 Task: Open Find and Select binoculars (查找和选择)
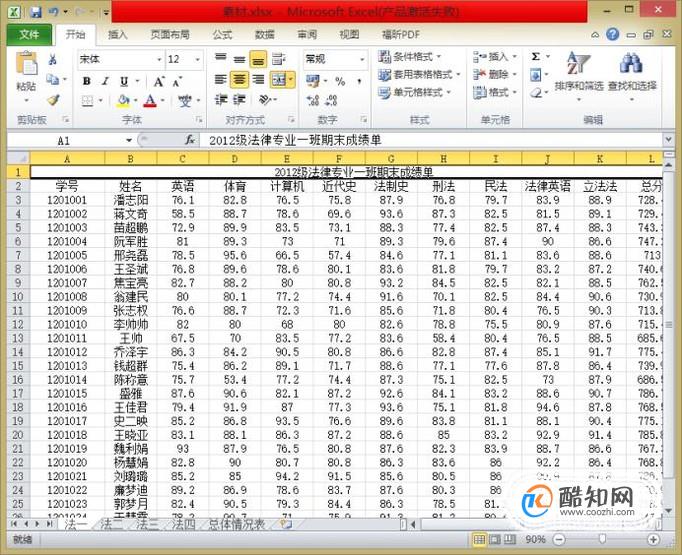click(632, 75)
